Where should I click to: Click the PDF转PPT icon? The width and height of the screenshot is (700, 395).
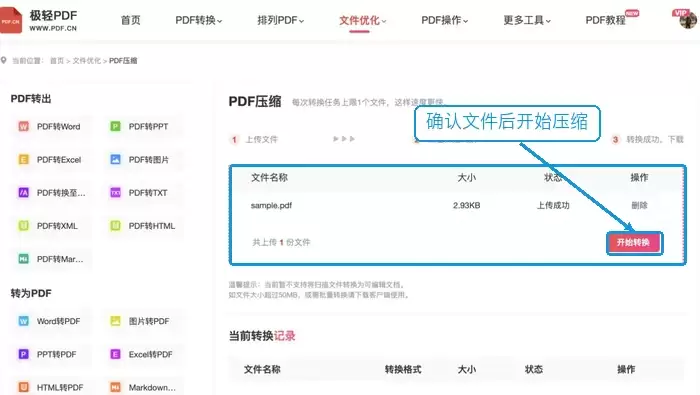point(115,126)
